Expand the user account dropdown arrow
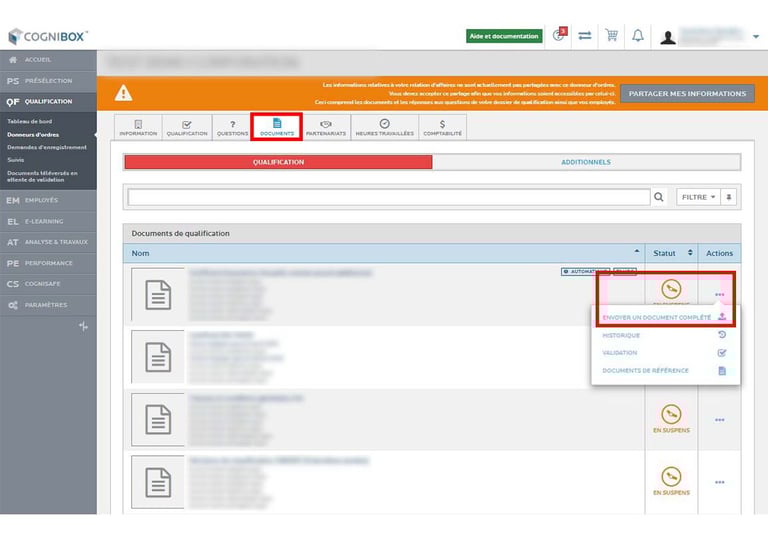 pos(756,36)
